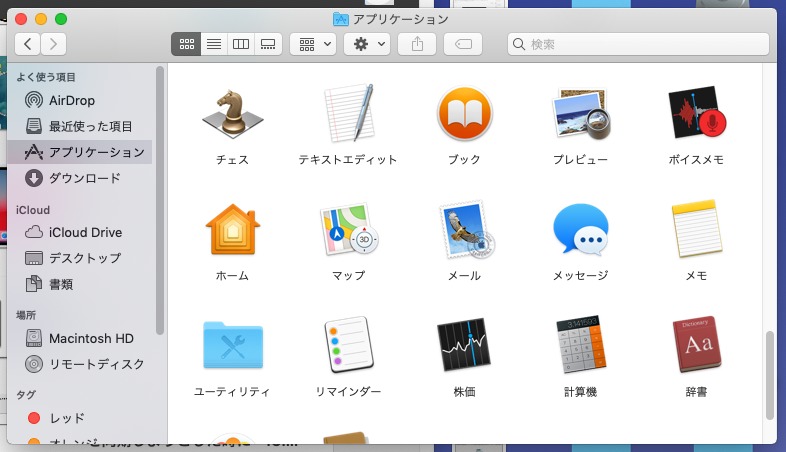Image resolution: width=786 pixels, height=452 pixels.
Task: Open the Books (ブック) app icon
Action: point(465,113)
